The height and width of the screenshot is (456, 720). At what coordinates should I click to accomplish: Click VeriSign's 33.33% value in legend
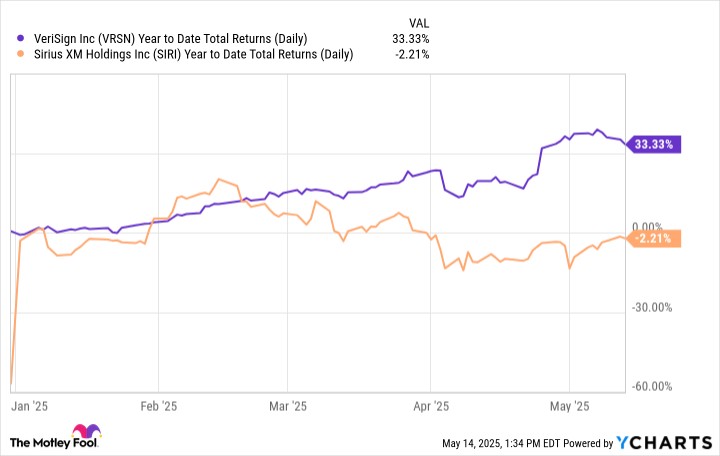pos(410,39)
